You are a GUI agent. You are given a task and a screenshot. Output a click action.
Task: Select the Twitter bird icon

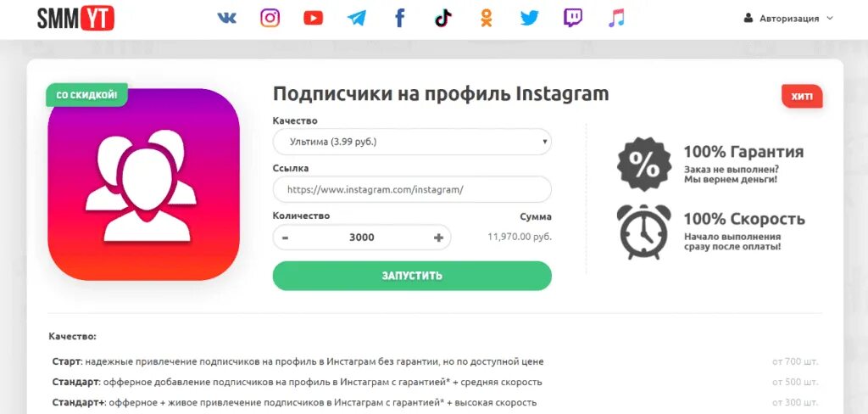coord(529,19)
